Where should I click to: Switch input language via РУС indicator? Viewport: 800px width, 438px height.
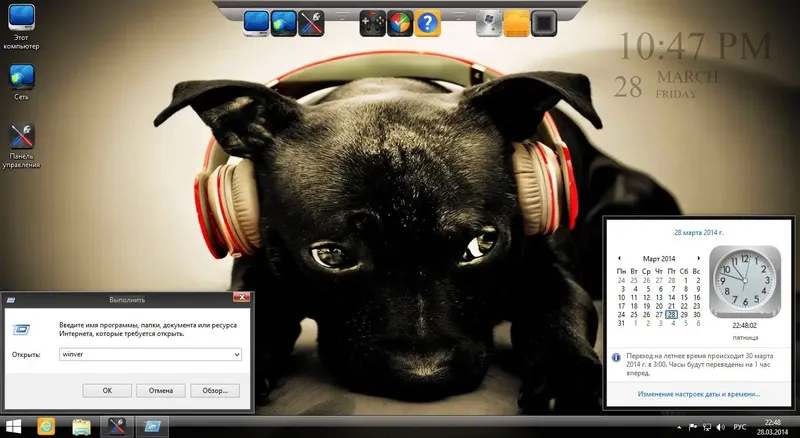tap(740, 427)
